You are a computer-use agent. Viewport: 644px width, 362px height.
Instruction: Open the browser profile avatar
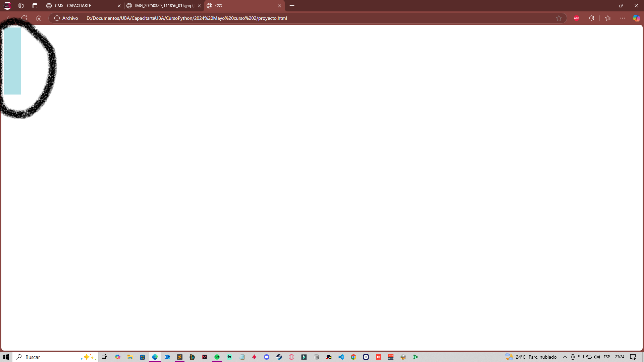[7, 6]
